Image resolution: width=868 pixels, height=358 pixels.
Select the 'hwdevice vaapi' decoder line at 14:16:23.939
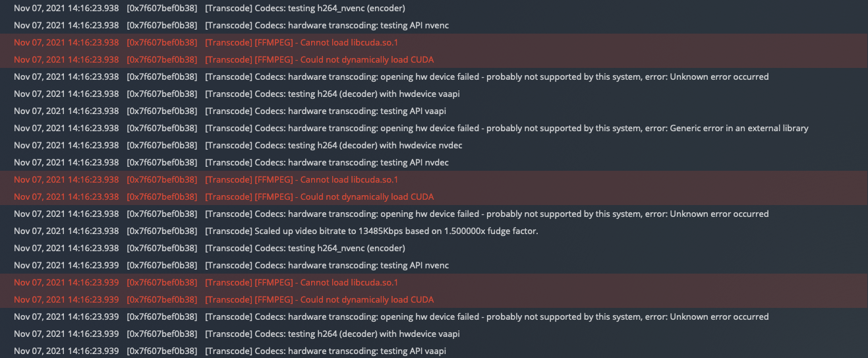pos(434,334)
